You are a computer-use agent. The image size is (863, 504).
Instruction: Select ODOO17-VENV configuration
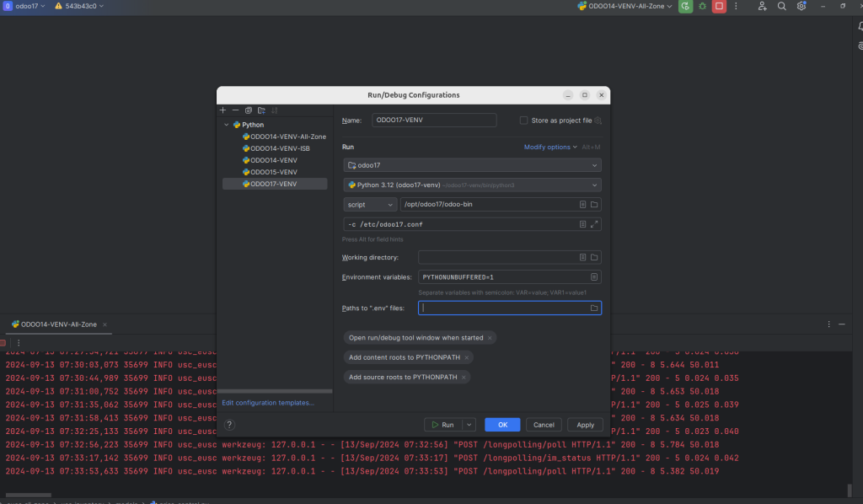tap(275, 184)
